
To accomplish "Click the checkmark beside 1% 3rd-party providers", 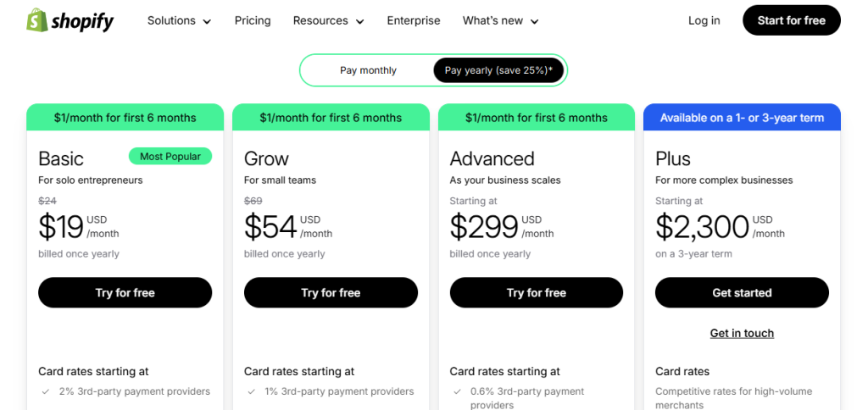I will click(x=251, y=391).
